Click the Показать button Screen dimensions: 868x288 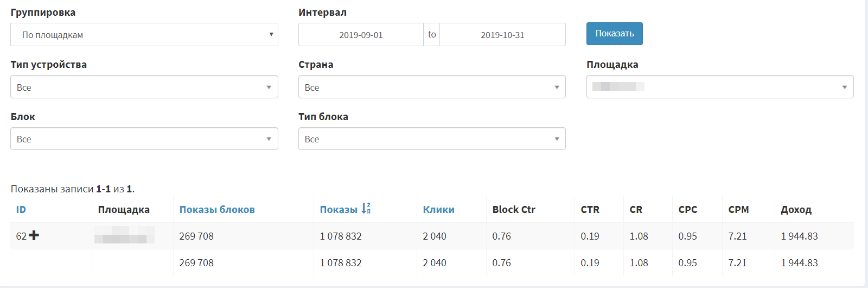point(615,34)
